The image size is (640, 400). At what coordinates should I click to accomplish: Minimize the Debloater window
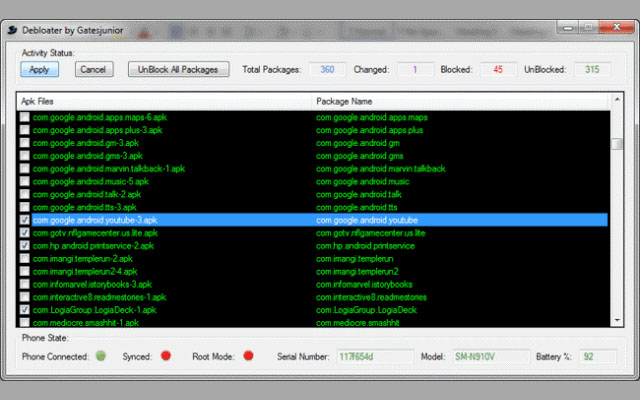567,28
